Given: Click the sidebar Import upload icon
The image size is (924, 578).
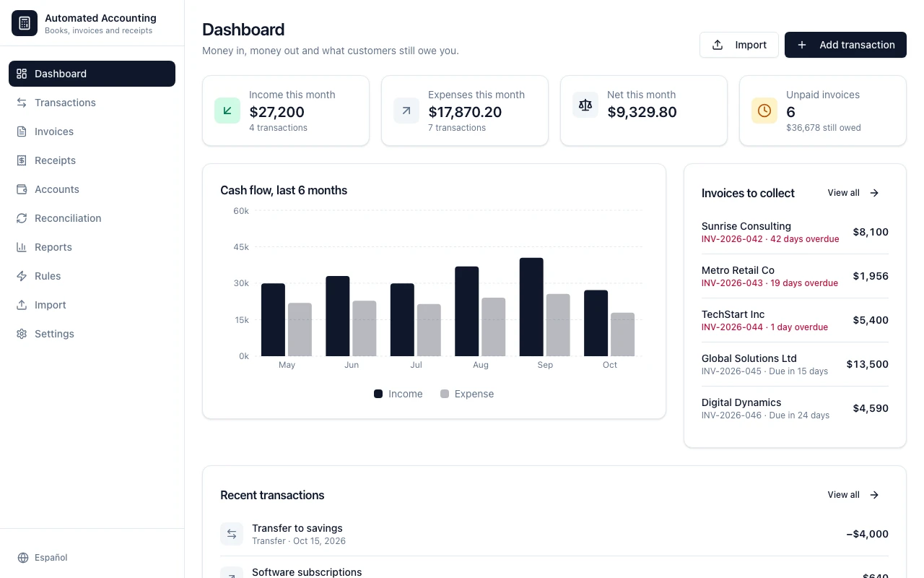Looking at the screenshot, I should tap(22, 305).
